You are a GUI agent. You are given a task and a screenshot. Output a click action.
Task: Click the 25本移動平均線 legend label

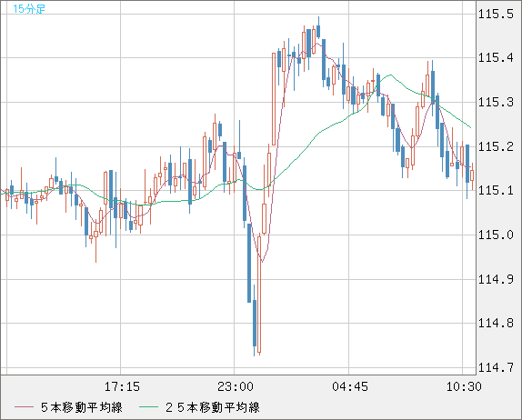213,407
